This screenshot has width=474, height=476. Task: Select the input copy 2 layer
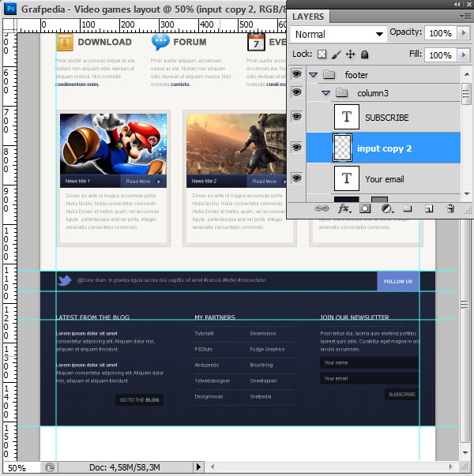[x=383, y=148]
